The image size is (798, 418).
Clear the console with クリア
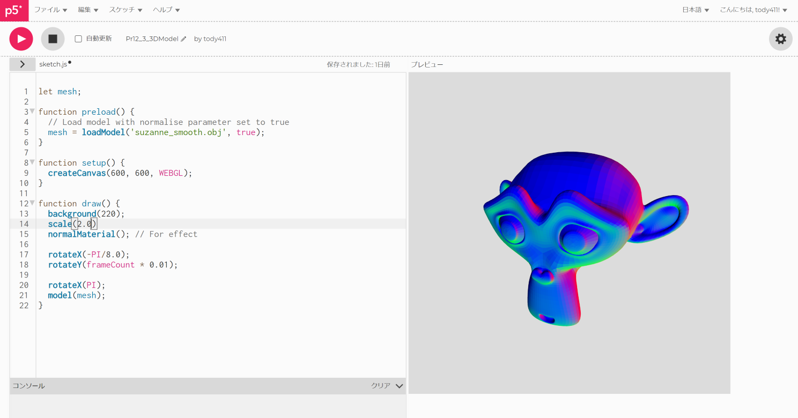point(381,386)
